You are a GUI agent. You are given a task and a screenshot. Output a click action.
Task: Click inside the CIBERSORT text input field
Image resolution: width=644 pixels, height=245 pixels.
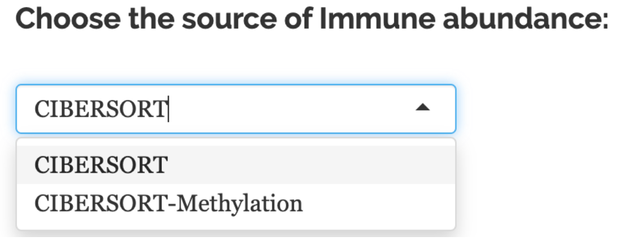tap(226, 108)
